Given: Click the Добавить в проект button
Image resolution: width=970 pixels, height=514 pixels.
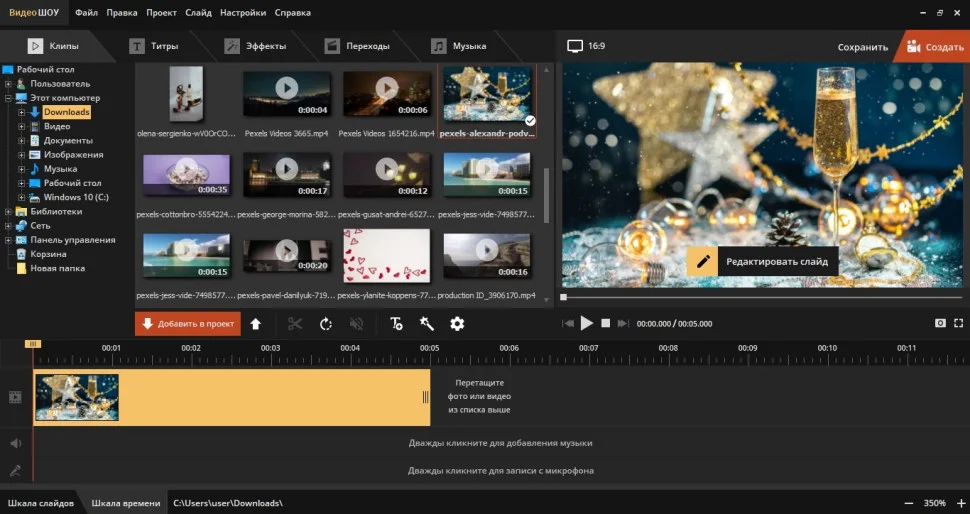Looking at the screenshot, I should (188, 324).
